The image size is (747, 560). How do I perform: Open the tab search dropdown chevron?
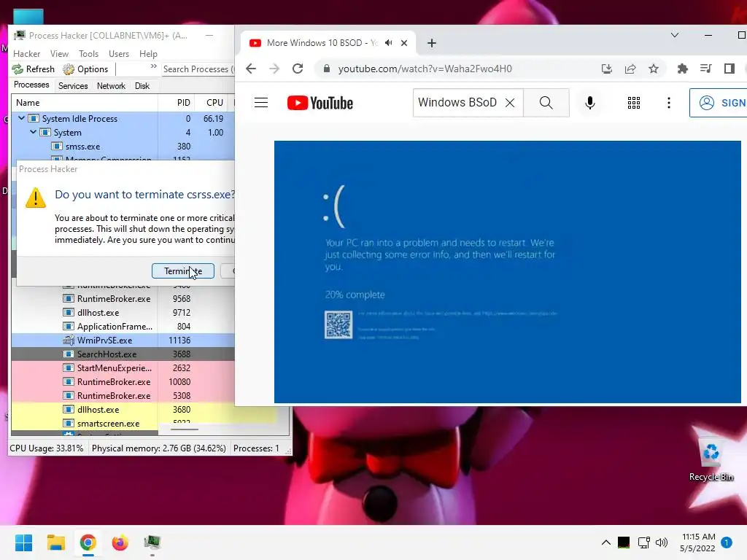pos(675,35)
